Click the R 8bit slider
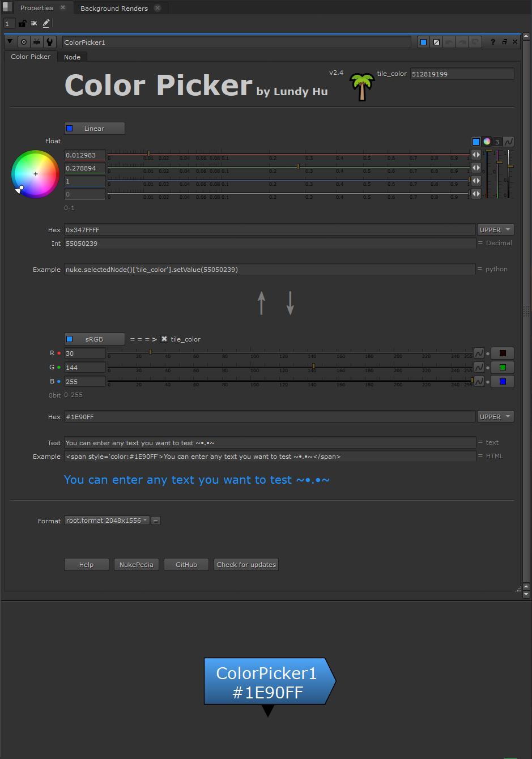Screen dimensions: 532x759 (x=290, y=353)
